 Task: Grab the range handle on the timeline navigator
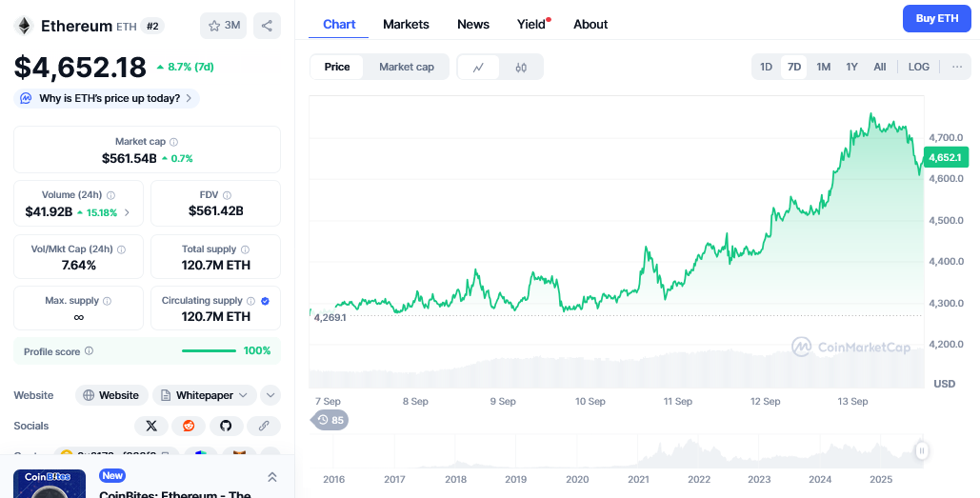click(x=921, y=451)
